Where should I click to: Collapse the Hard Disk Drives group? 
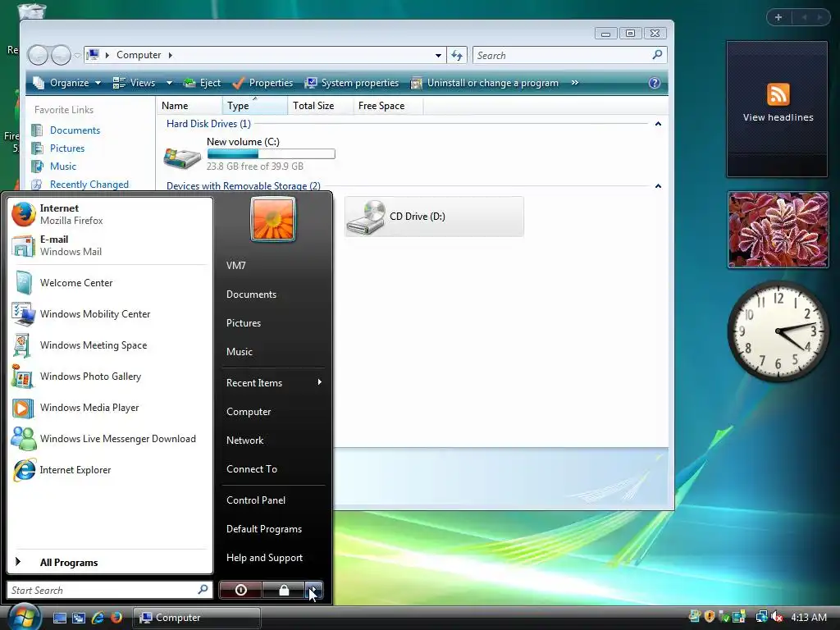coord(658,124)
